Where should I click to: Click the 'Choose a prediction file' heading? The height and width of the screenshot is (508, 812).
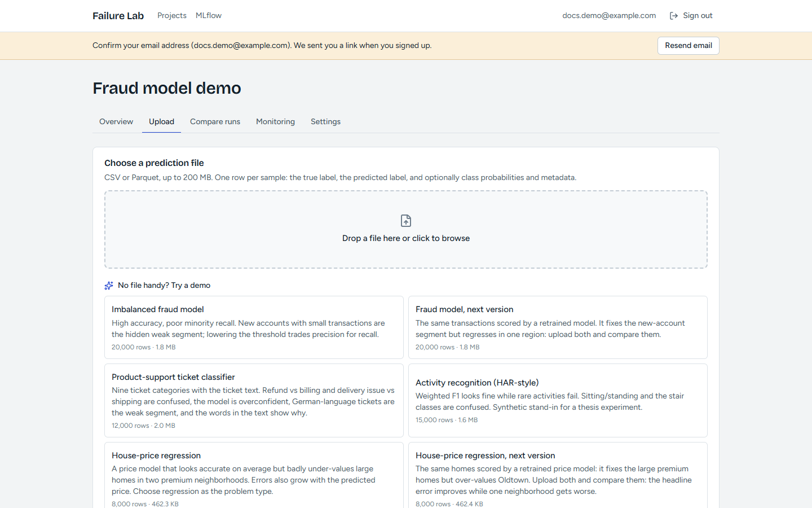[154, 163]
